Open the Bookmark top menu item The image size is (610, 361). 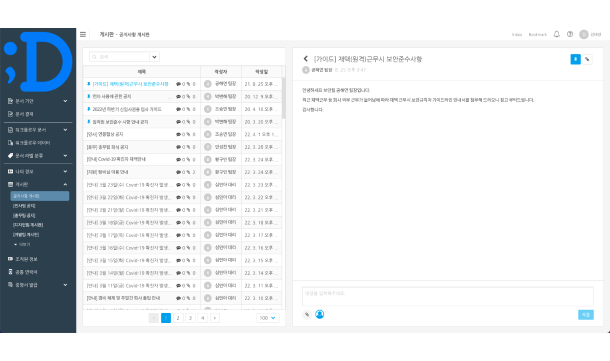537,35
